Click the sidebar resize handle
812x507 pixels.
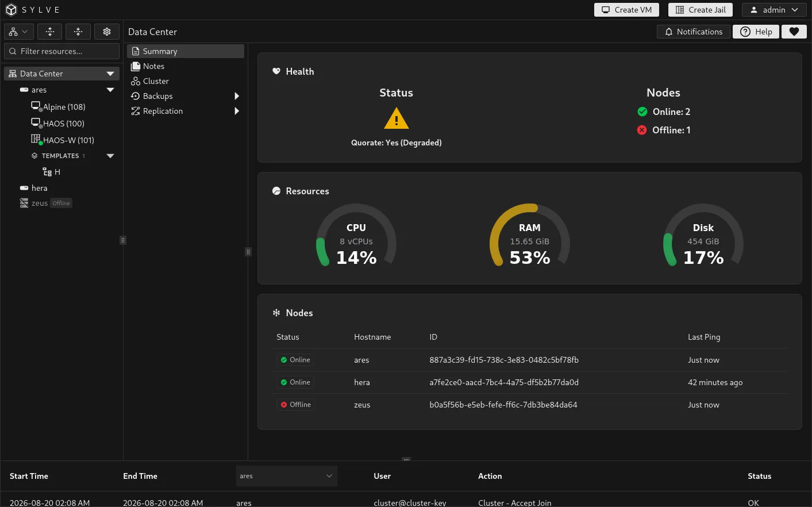pos(122,240)
